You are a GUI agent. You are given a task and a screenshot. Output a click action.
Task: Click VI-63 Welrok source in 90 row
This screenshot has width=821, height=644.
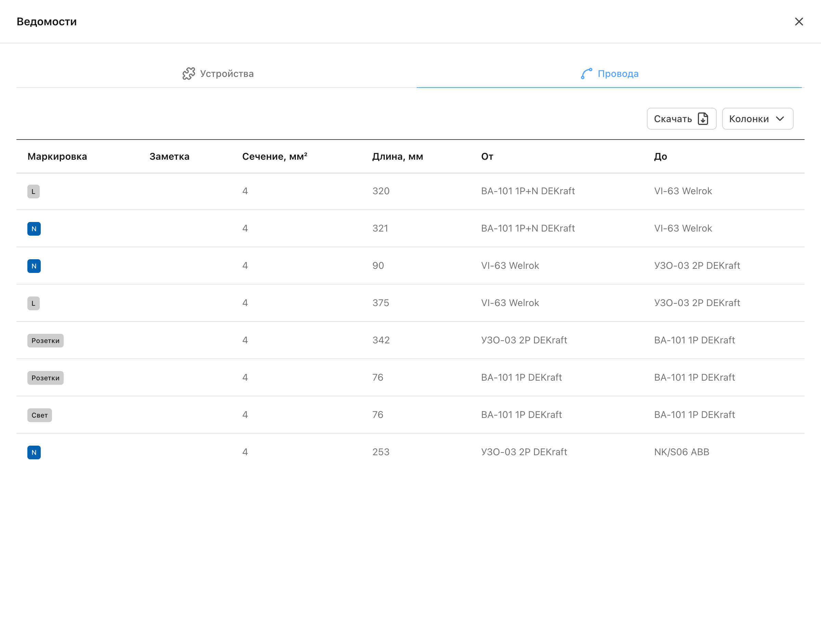click(510, 266)
